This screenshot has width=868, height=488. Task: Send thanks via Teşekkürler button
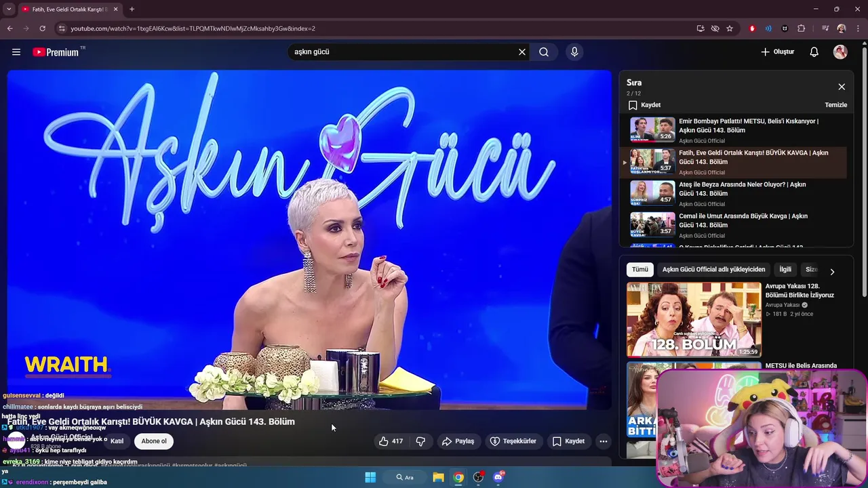coord(513,441)
